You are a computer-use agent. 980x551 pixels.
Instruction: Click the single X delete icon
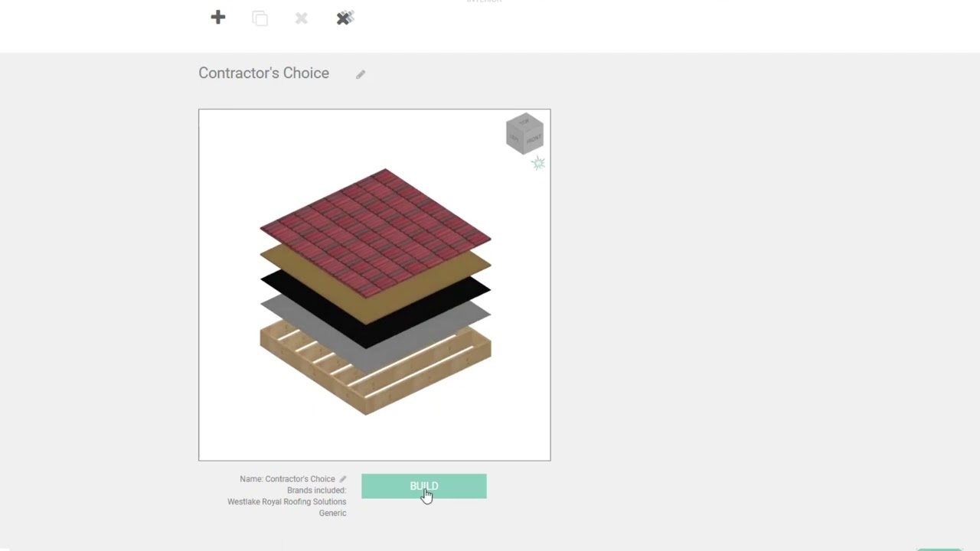coord(302,18)
